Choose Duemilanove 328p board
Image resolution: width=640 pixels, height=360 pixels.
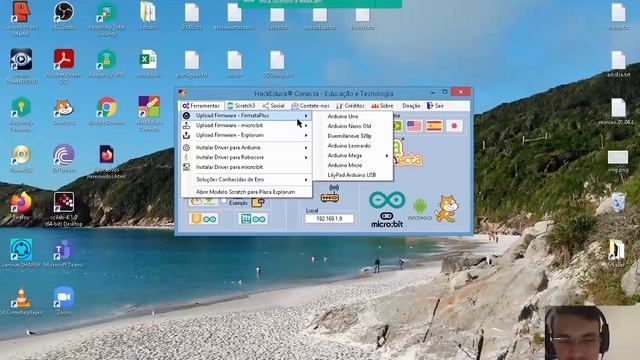pyautogui.click(x=352, y=136)
